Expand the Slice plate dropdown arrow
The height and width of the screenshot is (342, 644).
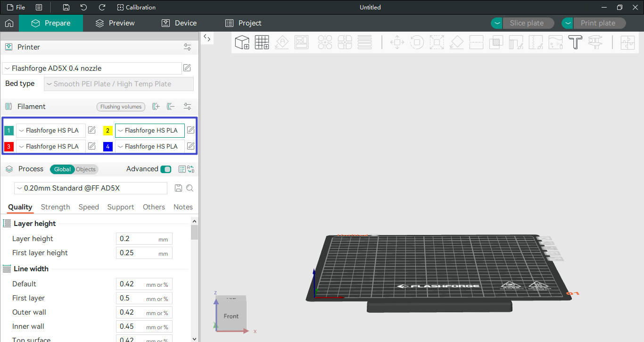pyautogui.click(x=497, y=23)
